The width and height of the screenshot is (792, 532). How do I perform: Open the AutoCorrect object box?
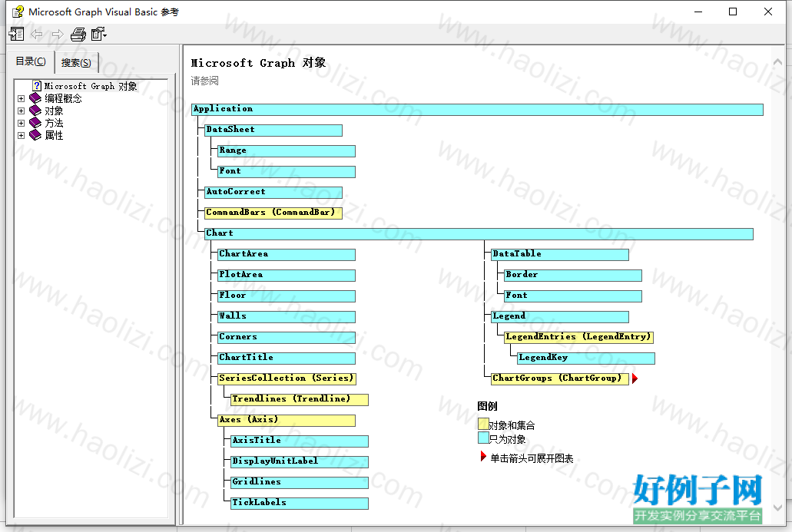click(x=273, y=193)
